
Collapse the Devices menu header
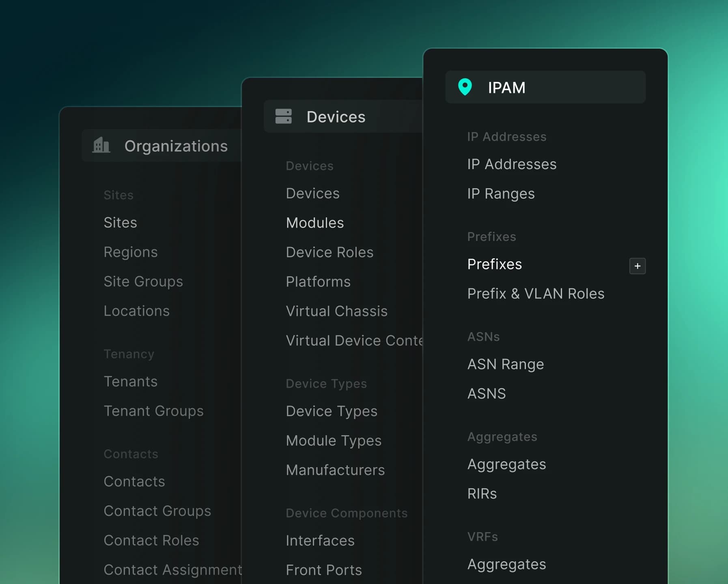pos(343,116)
